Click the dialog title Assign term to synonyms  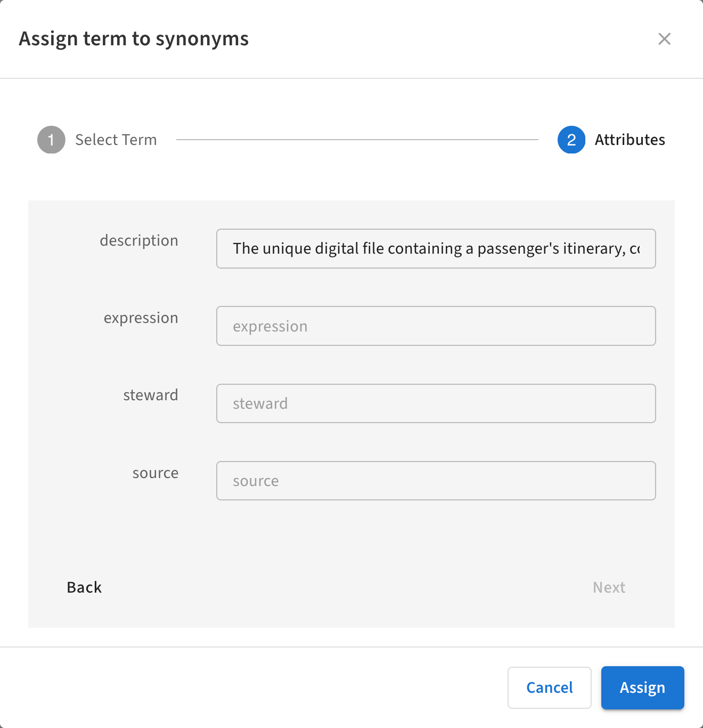coord(134,39)
